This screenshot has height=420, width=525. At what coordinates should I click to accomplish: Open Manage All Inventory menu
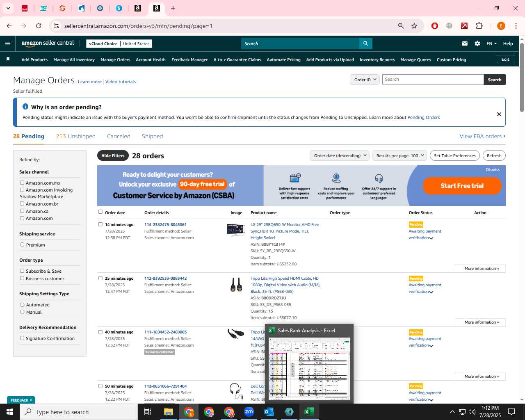tap(74, 59)
